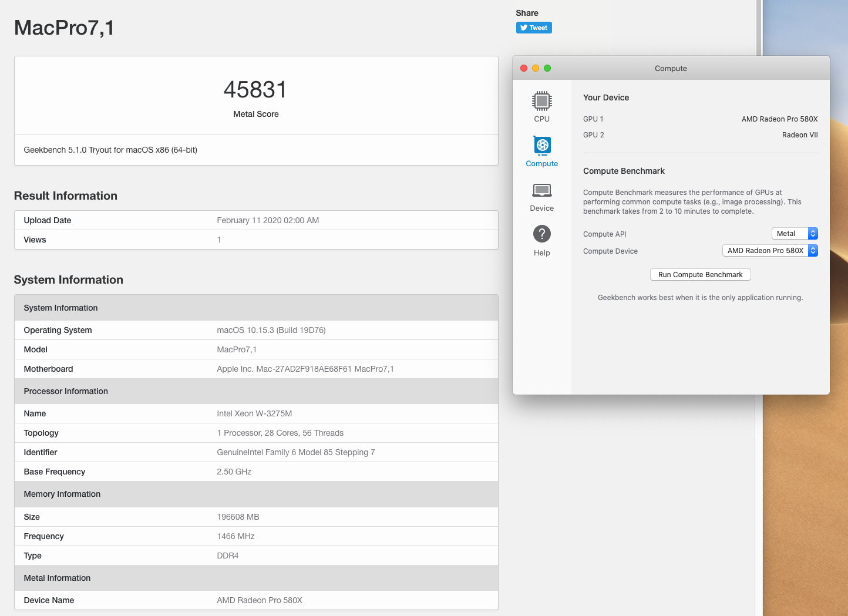Select the memory Frequency 1466 MHz value
The height and width of the screenshot is (616, 848).
pyautogui.click(x=235, y=536)
